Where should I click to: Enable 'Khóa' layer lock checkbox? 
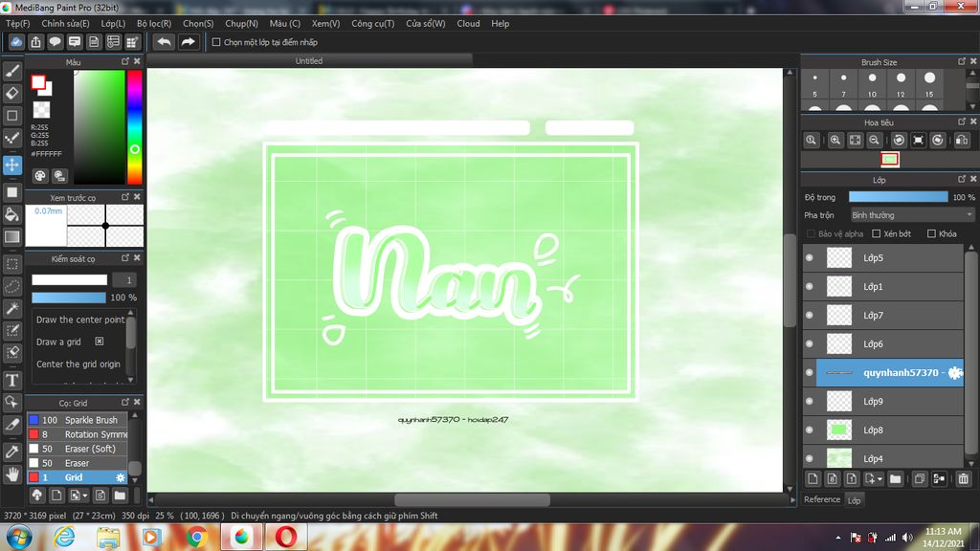[x=931, y=233]
